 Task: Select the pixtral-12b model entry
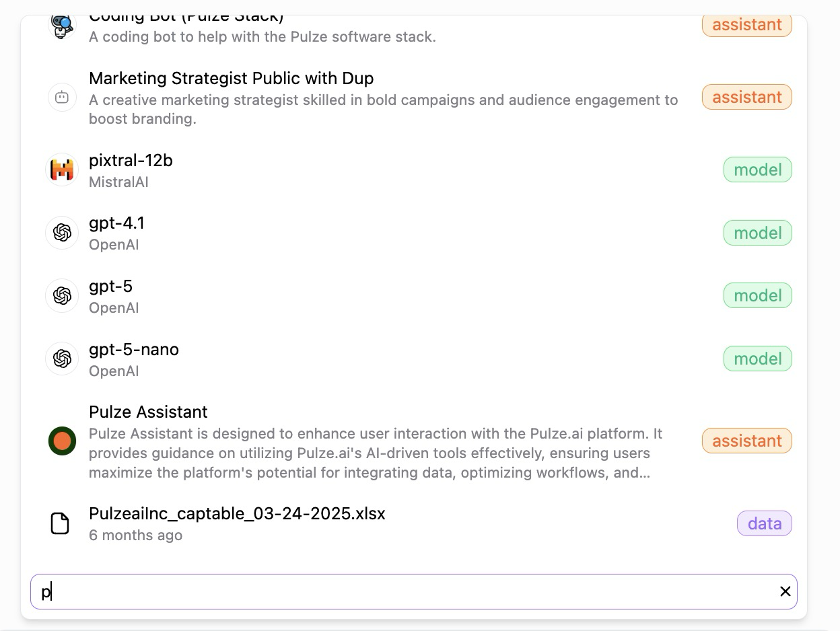[x=131, y=161]
